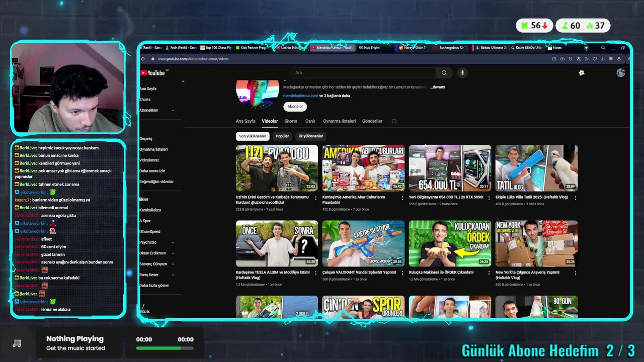Switch to Top 100 Chess Players browser tab
Viewport: 644px width, 362px height.
[216, 48]
